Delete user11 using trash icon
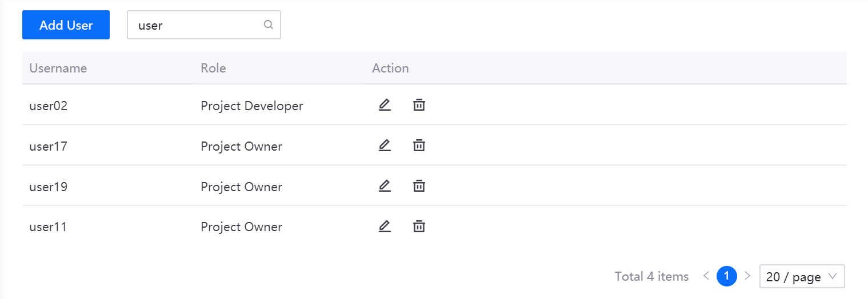Screen dimensions: 868x299 (x=419, y=227)
